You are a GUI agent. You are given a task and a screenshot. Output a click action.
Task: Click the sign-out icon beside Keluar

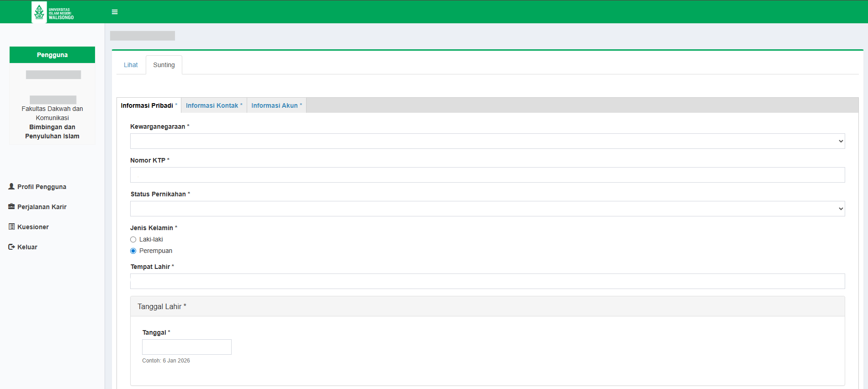click(11, 247)
